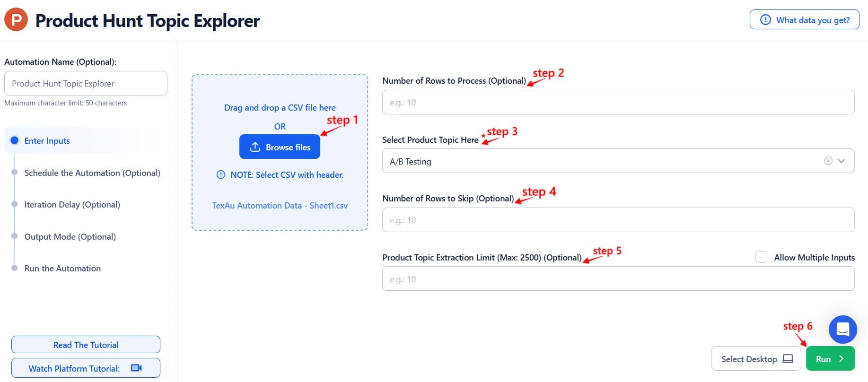Expand the Select Product Topic dropdown chevron

(x=842, y=161)
